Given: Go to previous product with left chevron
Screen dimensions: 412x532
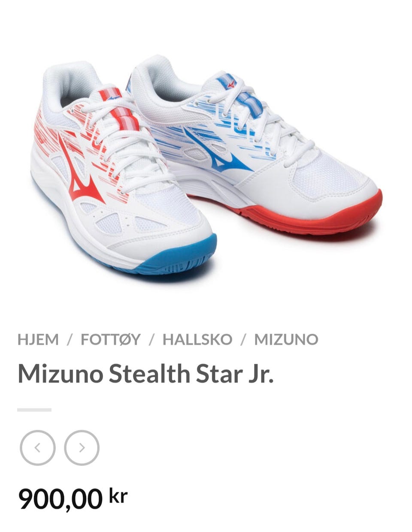Looking at the screenshot, I should pyautogui.click(x=38, y=448).
